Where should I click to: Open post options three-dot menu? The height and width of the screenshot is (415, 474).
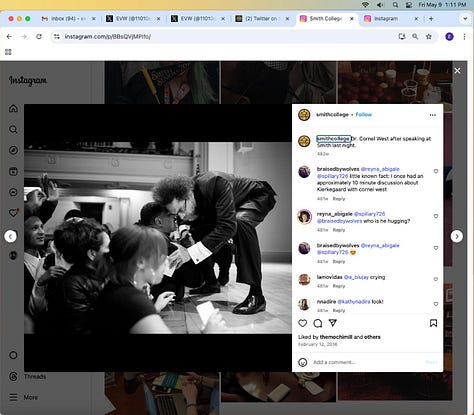tap(433, 115)
